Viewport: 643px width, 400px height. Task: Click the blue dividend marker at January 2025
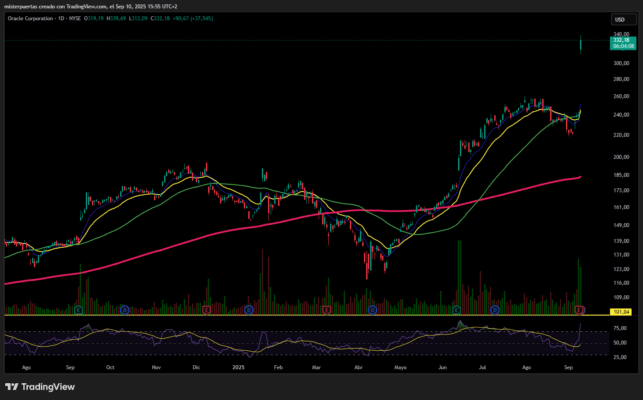pos(249,310)
